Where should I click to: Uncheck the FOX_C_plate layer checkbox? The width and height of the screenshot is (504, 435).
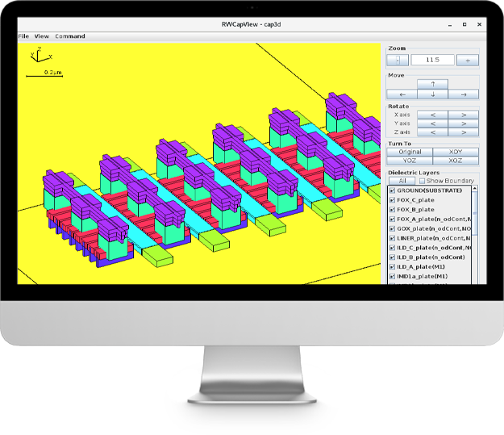click(x=392, y=200)
